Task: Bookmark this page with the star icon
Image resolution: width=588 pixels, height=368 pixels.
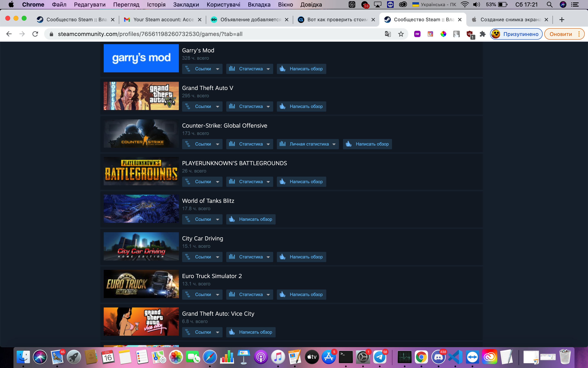Action: pyautogui.click(x=401, y=34)
